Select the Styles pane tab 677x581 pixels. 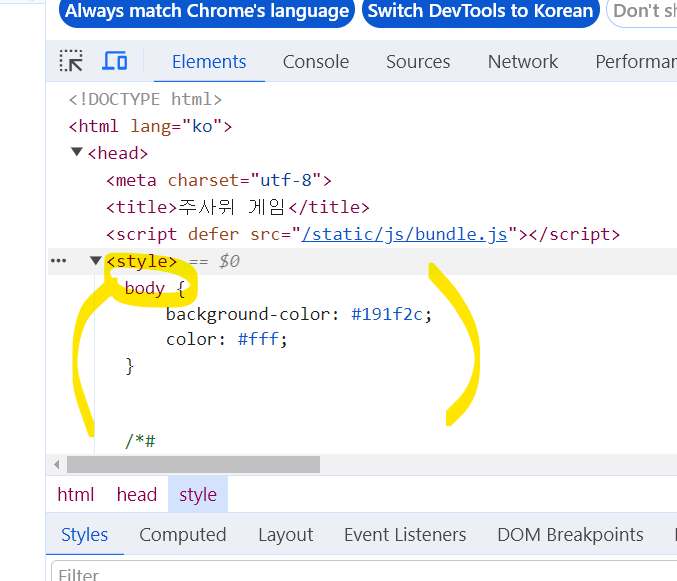[85, 534]
